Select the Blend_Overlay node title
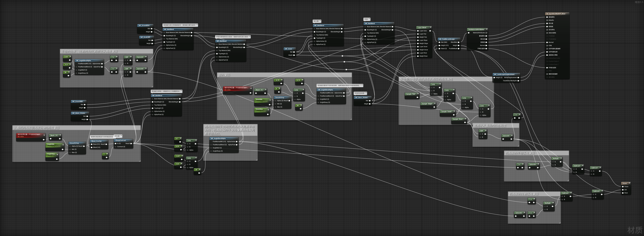 click(x=96, y=141)
